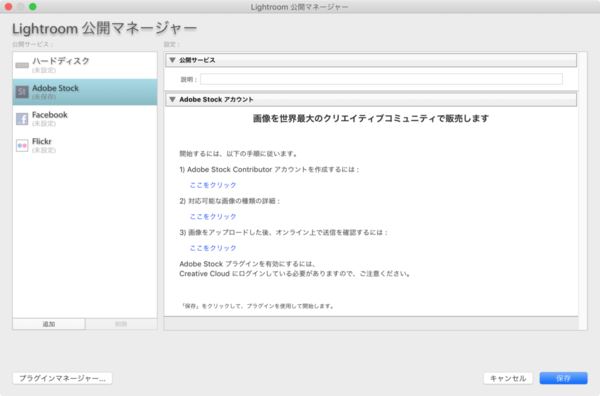600x396 pixels.
Task: Click the blue 保存 save button
Action: [x=563, y=378]
